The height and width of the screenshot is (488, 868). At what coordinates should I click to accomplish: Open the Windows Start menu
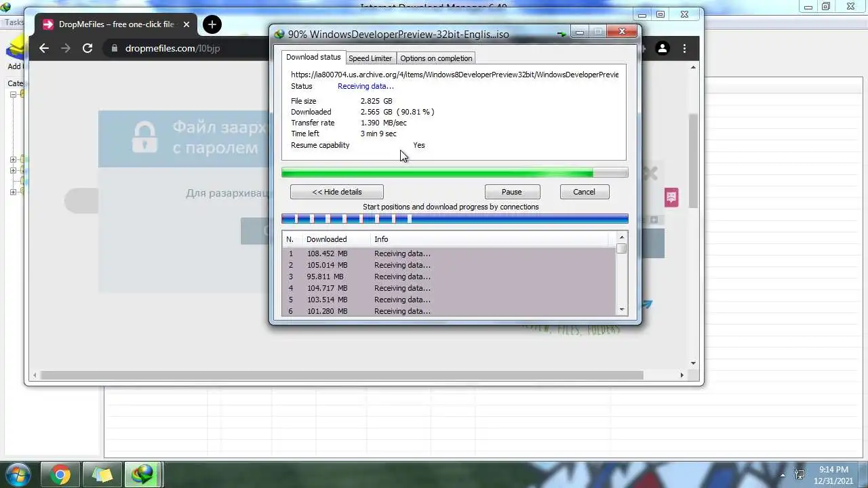coord(18,474)
